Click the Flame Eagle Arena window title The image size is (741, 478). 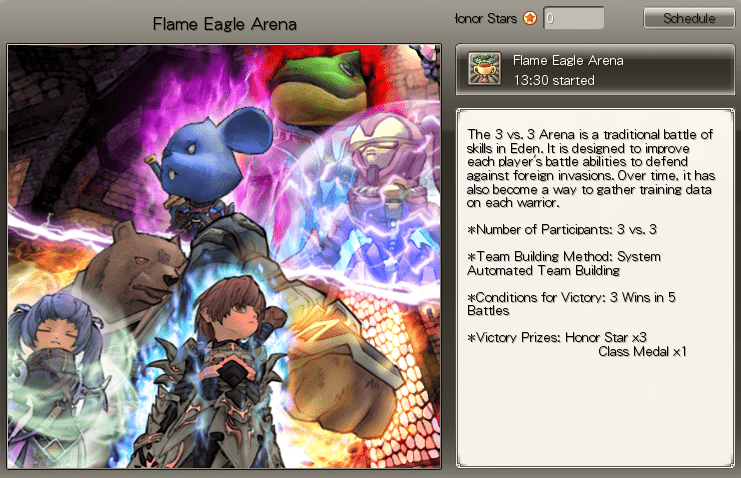pos(225,24)
